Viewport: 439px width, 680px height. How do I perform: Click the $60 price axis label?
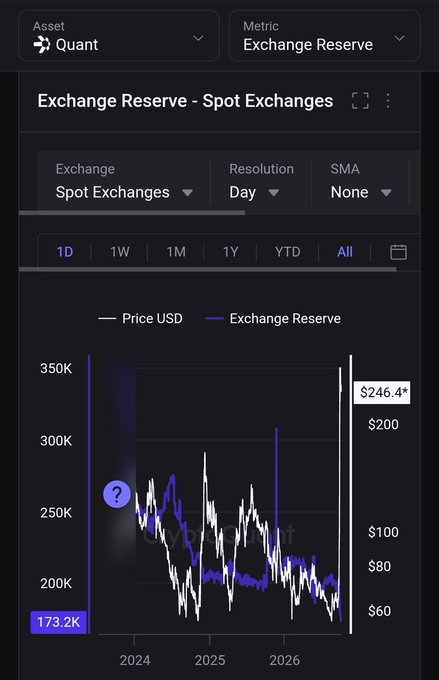[x=379, y=611]
